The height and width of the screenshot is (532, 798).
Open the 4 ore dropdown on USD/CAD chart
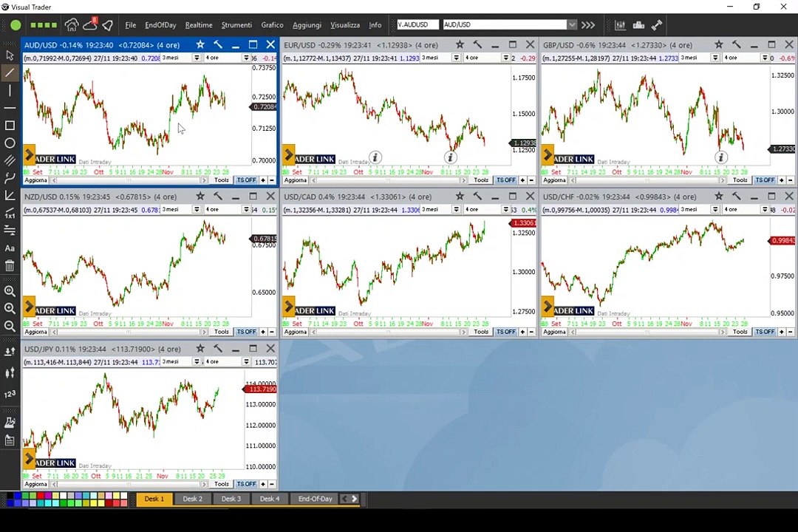pyautogui.click(x=505, y=210)
